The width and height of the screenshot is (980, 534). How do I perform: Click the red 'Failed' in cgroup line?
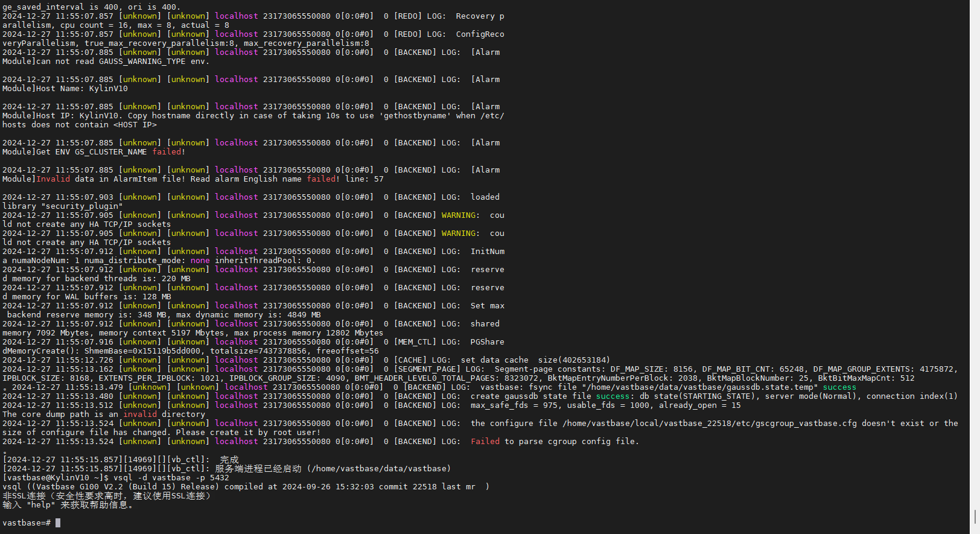pyautogui.click(x=485, y=442)
